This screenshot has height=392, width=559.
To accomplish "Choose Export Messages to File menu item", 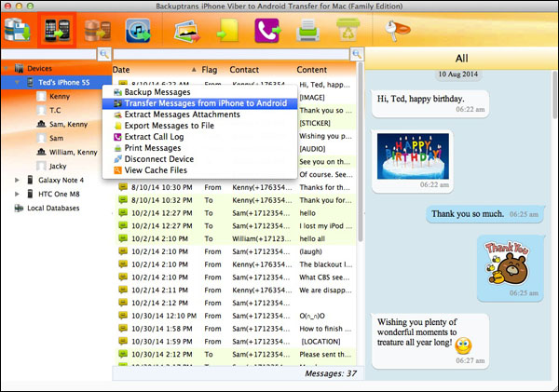I will pos(199,126).
